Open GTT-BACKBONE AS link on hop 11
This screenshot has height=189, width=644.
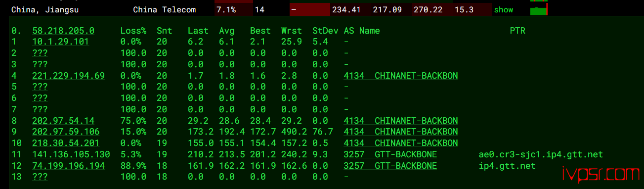click(390, 154)
